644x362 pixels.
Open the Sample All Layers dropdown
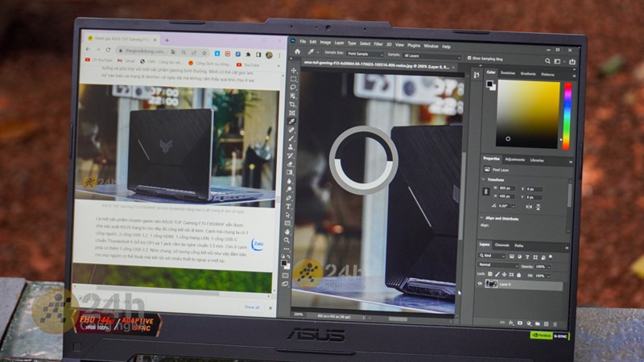pyautogui.click(x=432, y=56)
